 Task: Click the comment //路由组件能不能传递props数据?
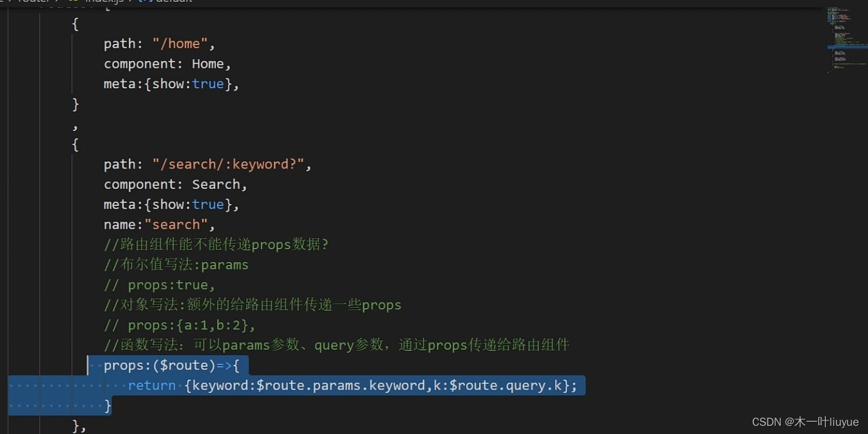click(x=216, y=244)
